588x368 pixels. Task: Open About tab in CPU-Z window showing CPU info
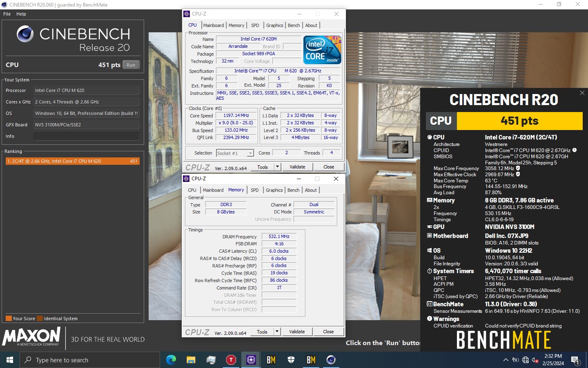[x=311, y=25]
